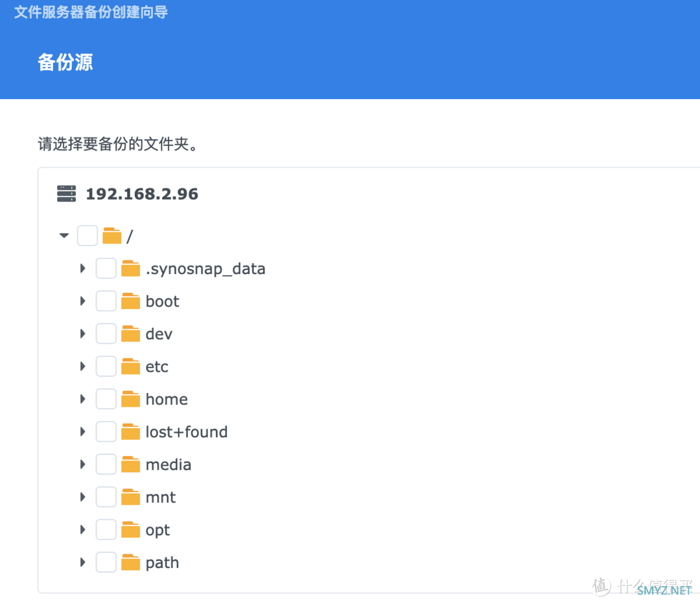Expand the opt folder

[x=82, y=529]
